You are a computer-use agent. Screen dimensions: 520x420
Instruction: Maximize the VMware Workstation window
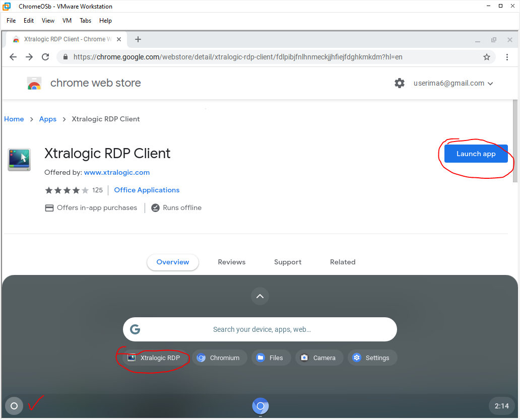[500, 6]
